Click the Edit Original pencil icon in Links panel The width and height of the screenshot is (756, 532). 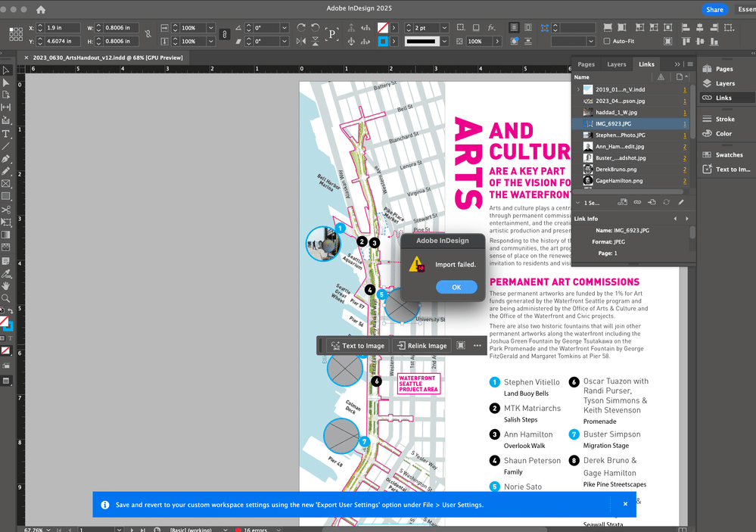pos(681,202)
